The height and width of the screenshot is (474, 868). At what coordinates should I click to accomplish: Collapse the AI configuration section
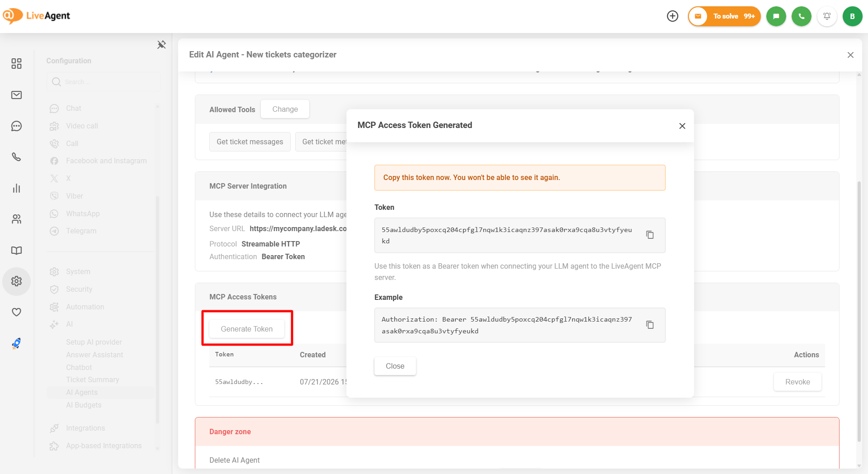click(70, 324)
